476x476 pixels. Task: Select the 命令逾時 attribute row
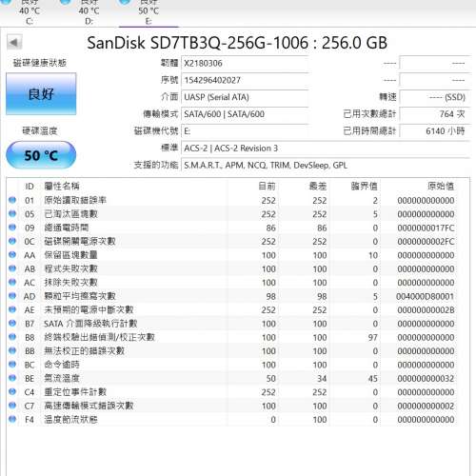click(231, 365)
